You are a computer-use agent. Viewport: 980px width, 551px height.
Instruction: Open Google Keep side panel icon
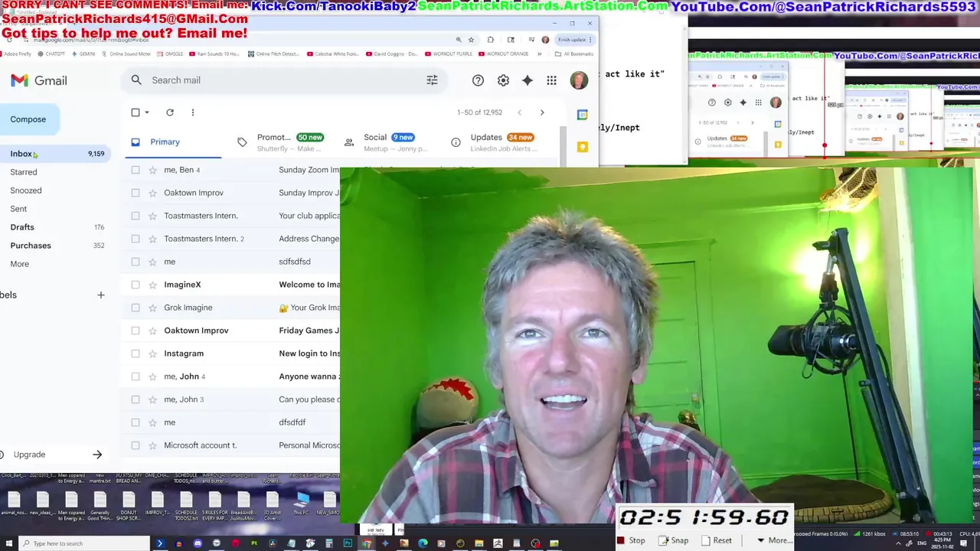[x=583, y=146]
